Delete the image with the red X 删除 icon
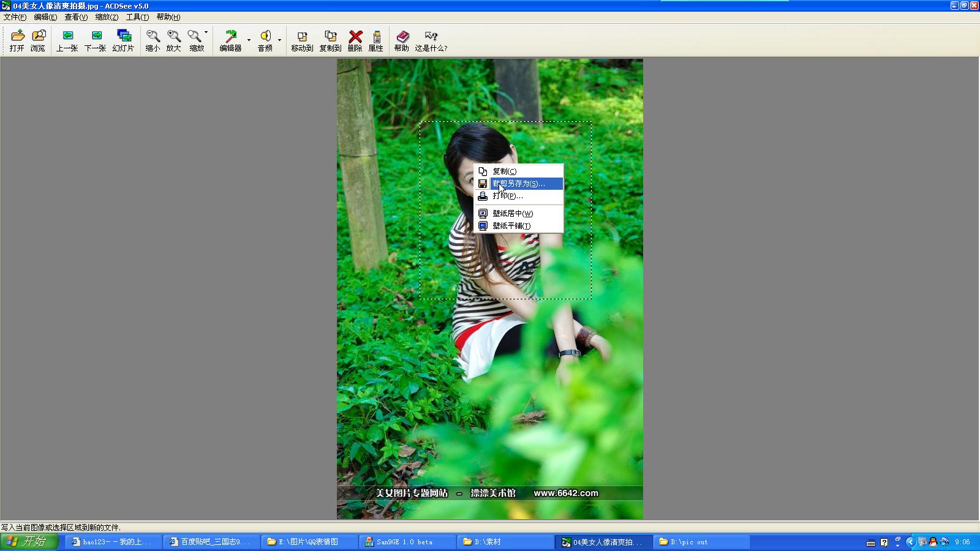 [x=355, y=40]
